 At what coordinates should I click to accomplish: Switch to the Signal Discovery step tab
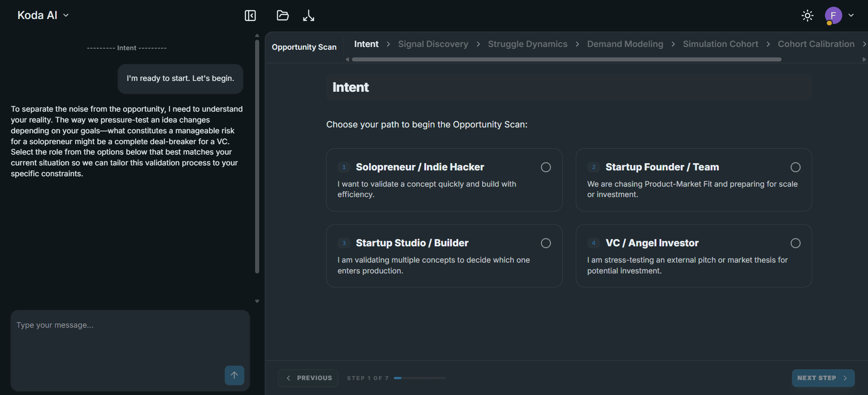[433, 44]
